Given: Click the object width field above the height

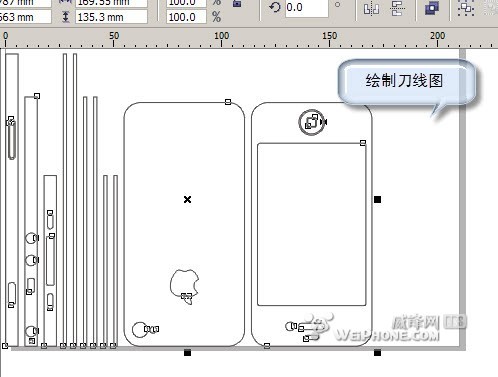Looking at the screenshot, I should (111, 3).
